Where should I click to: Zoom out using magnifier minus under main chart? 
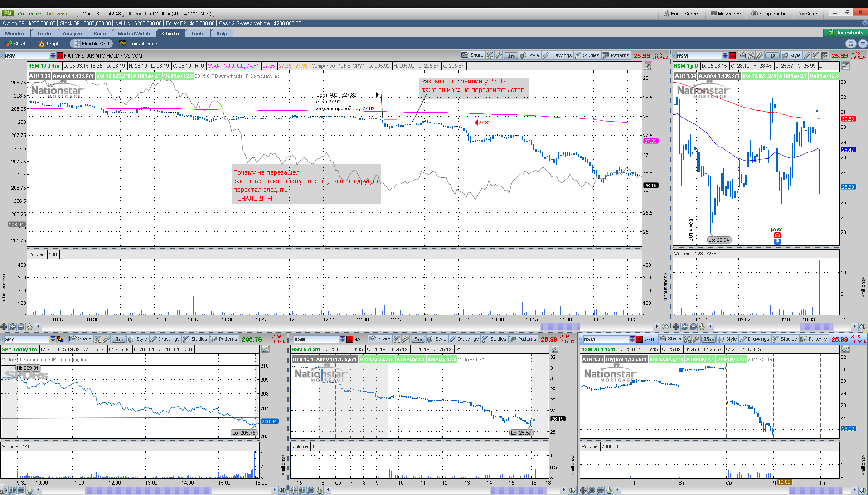[x=21, y=327]
